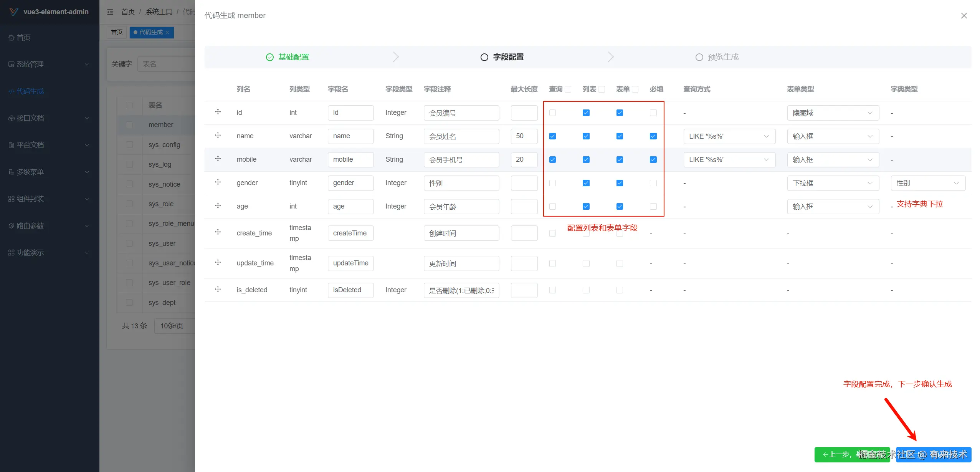Open 表单类型 dropdown for gender row
980x472 pixels.
coord(833,183)
